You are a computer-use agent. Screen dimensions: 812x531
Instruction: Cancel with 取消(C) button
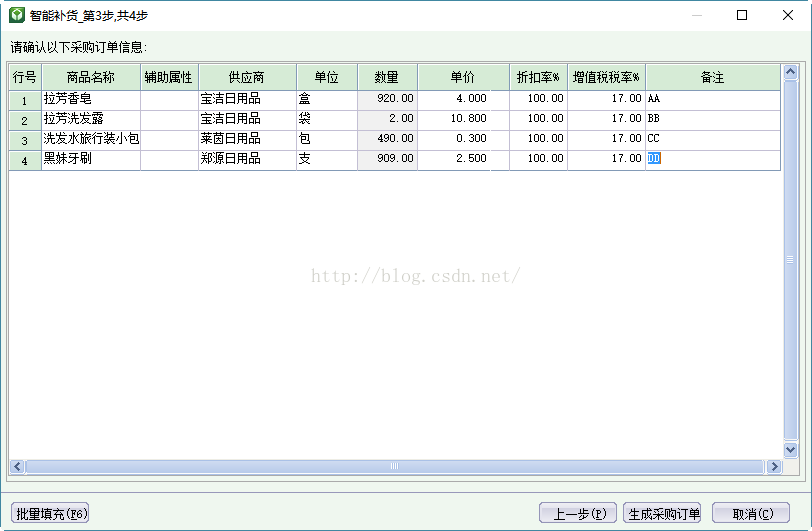point(751,513)
